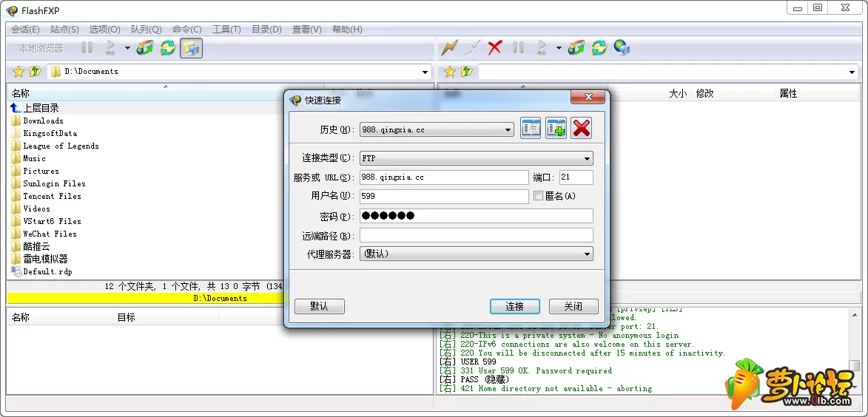Screen dimensions: 868x417
Task: Open the 会话(E) menu
Action: 25,30
